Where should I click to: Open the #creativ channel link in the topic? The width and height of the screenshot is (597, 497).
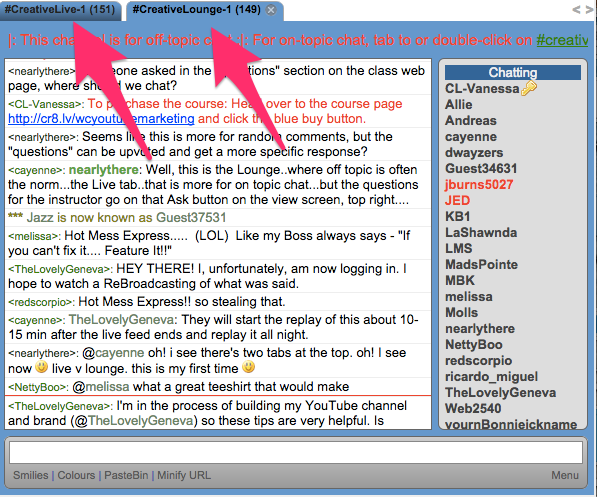tap(562, 40)
